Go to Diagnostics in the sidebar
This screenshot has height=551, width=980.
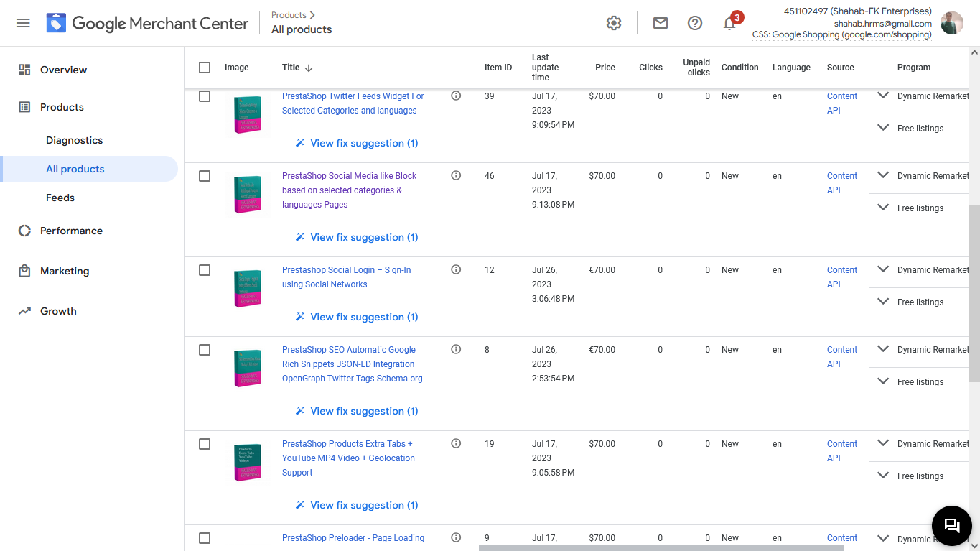tap(74, 140)
